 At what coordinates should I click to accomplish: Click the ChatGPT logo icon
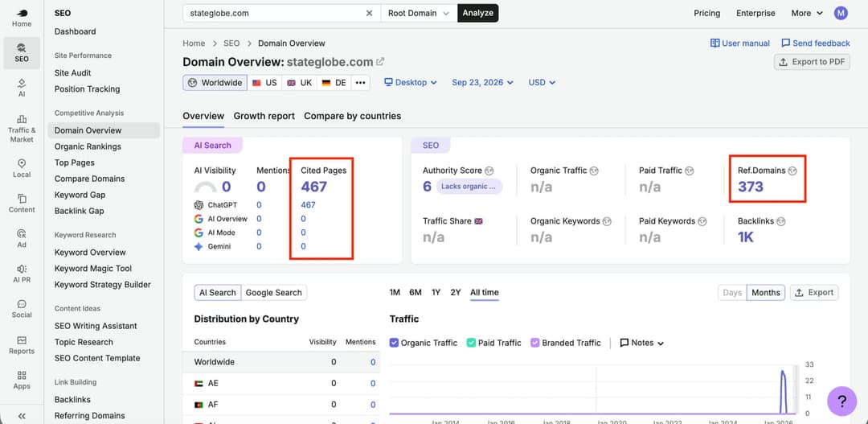(199, 205)
